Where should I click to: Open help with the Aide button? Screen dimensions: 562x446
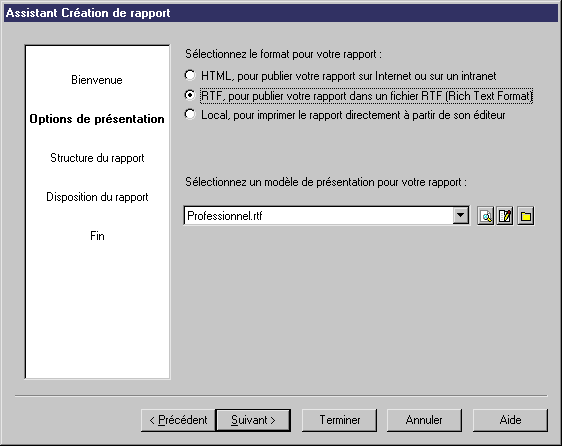pos(510,420)
